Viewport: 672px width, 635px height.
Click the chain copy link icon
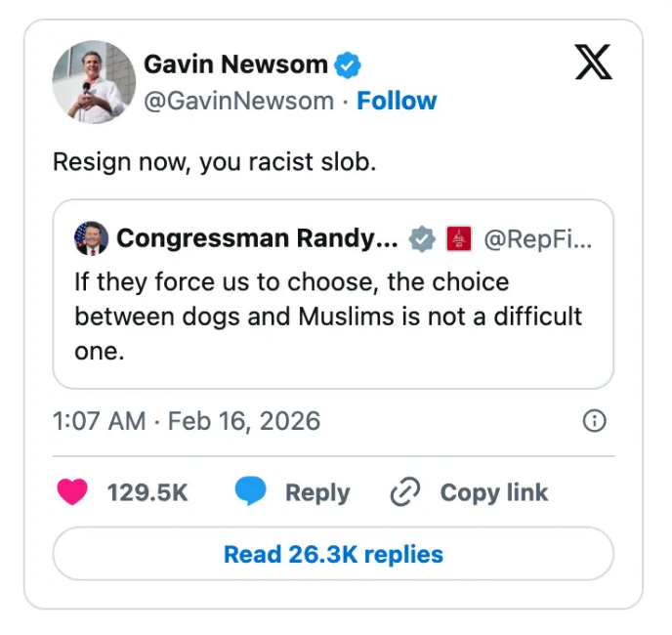[x=405, y=491]
